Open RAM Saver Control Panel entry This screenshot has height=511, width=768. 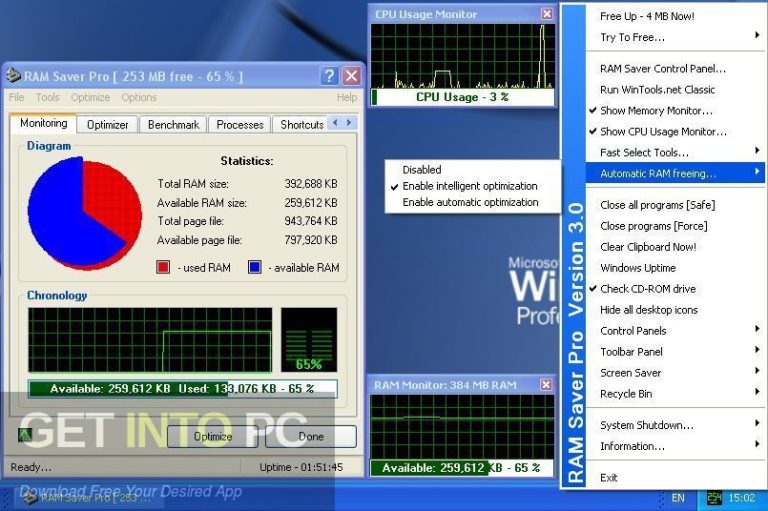pyautogui.click(x=675, y=69)
